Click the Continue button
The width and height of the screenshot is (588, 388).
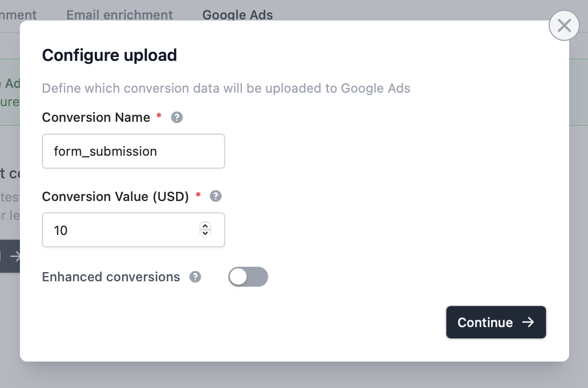(x=496, y=322)
